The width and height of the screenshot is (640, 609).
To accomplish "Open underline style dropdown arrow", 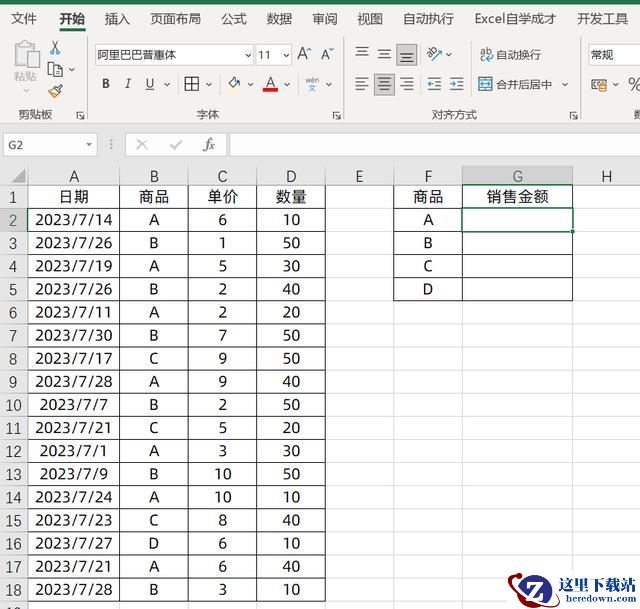I will 167,84.
